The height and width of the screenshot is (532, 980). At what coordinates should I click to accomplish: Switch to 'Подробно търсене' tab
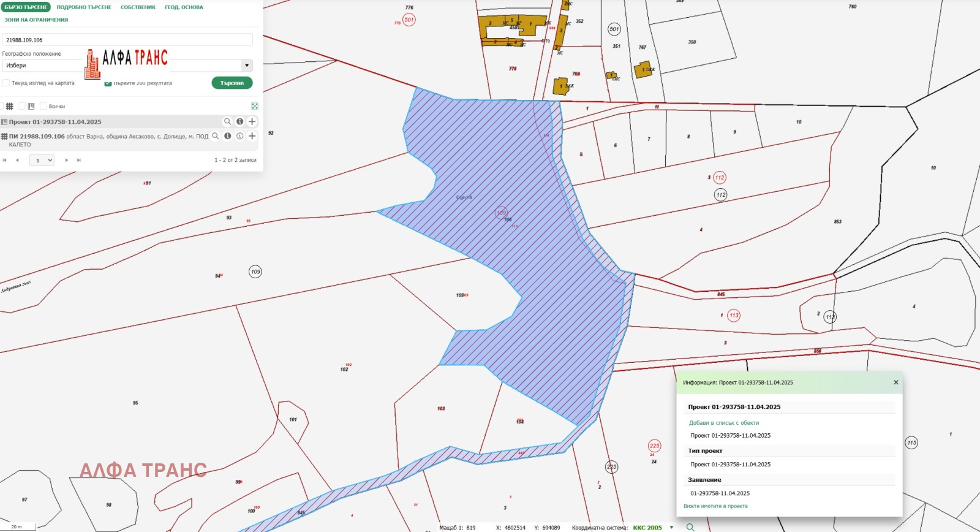tap(84, 7)
